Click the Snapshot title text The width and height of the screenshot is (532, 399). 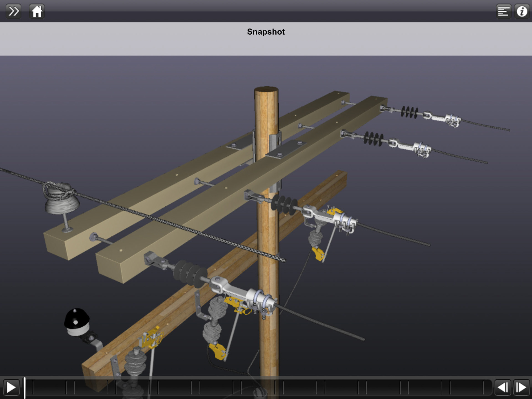[266, 32]
